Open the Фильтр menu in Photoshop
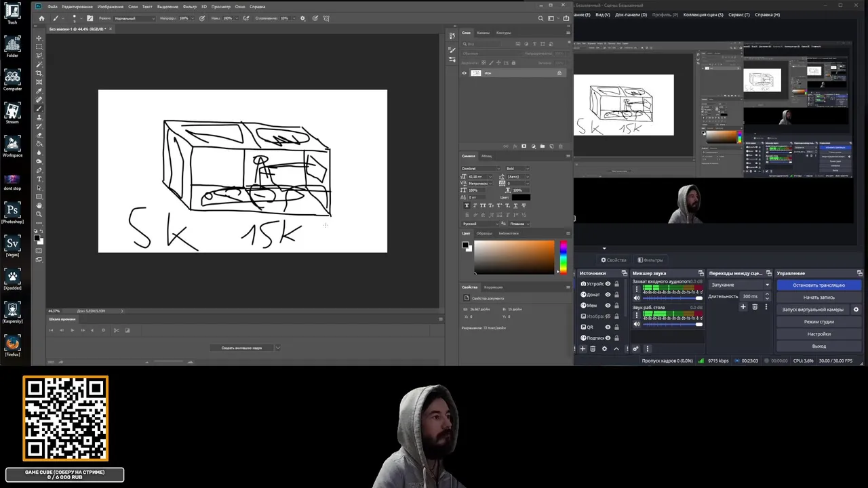 190,7
